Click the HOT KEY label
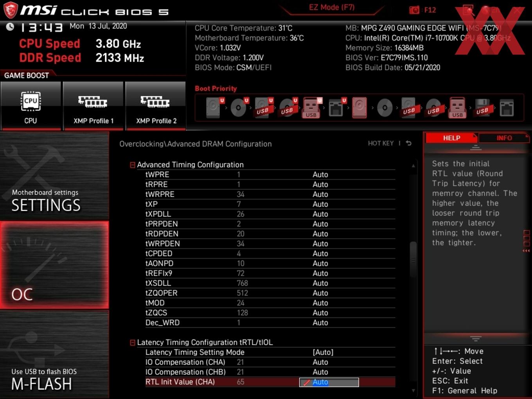This screenshot has width=532, height=399. [x=381, y=143]
